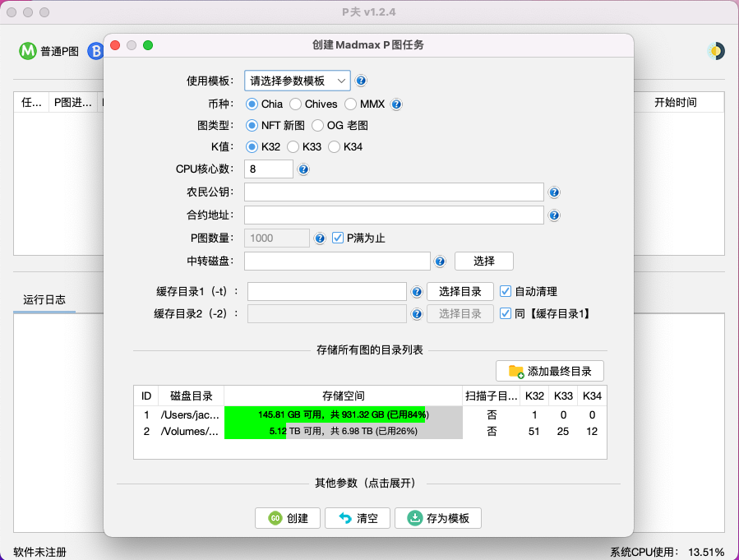Image resolution: width=739 pixels, height=560 pixels.
Task: Click the storage bar for /Volumes disk
Action: point(343,431)
